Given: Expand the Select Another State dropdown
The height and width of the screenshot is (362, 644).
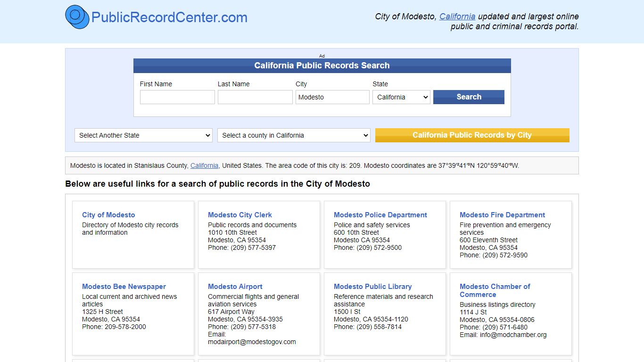Looking at the screenshot, I should pos(143,135).
